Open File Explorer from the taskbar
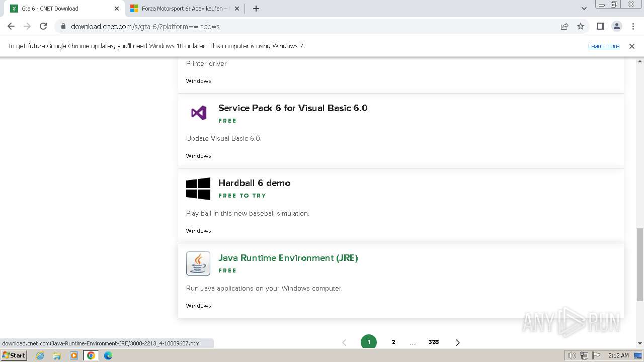Screen dimensions: 644x362 57,355
